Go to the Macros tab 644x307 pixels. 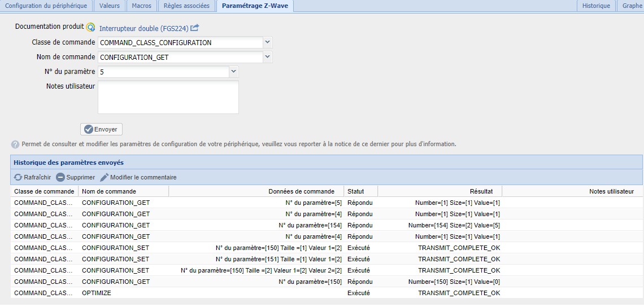(x=141, y=6)
